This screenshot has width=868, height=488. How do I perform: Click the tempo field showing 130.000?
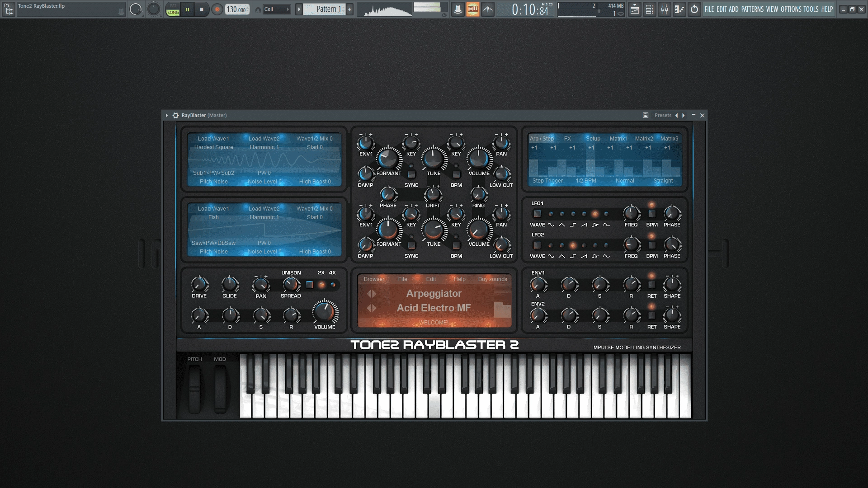click(237, 9)
